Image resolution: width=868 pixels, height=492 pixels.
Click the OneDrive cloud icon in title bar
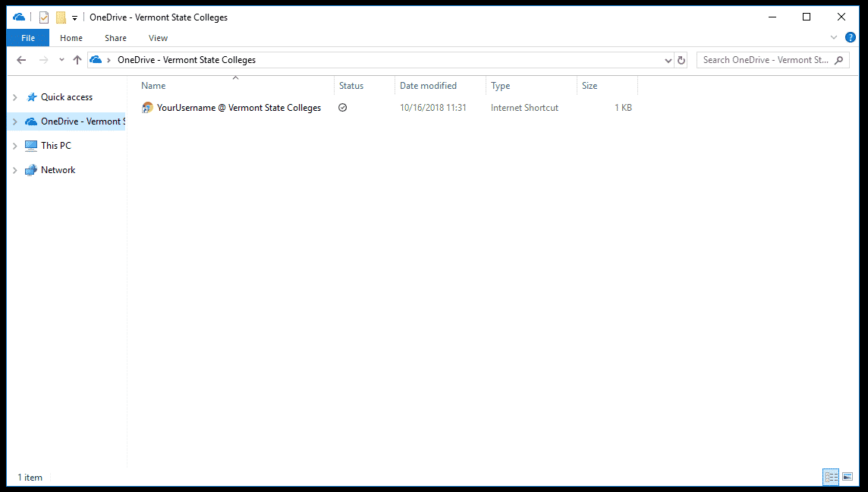coord(19,17)
